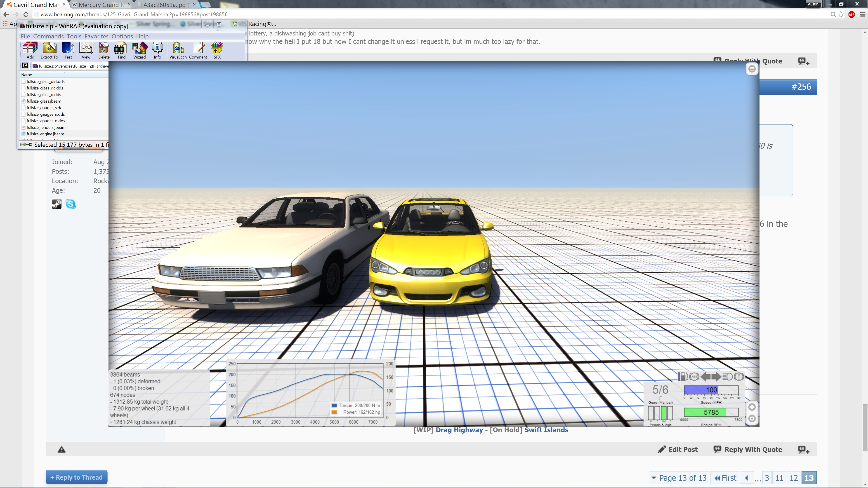Report post with warning triangle icon
The image size is (868, 488).
click(61, 450)
